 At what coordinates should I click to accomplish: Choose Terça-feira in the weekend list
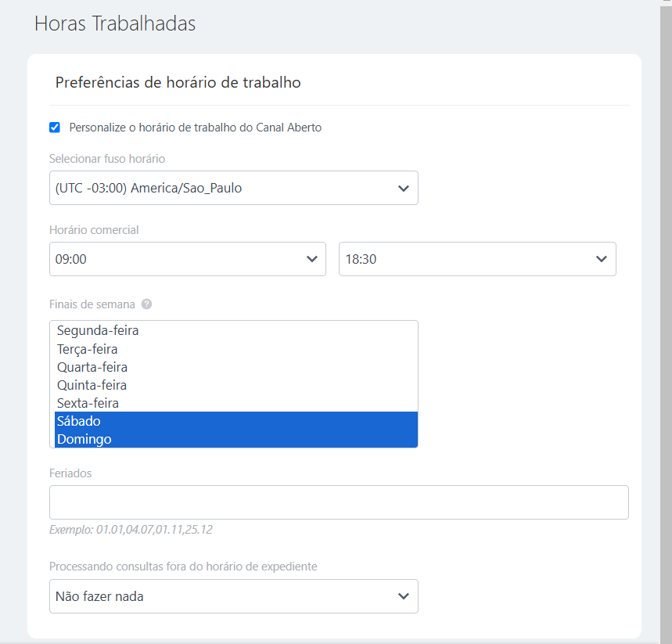click(88, 349)
